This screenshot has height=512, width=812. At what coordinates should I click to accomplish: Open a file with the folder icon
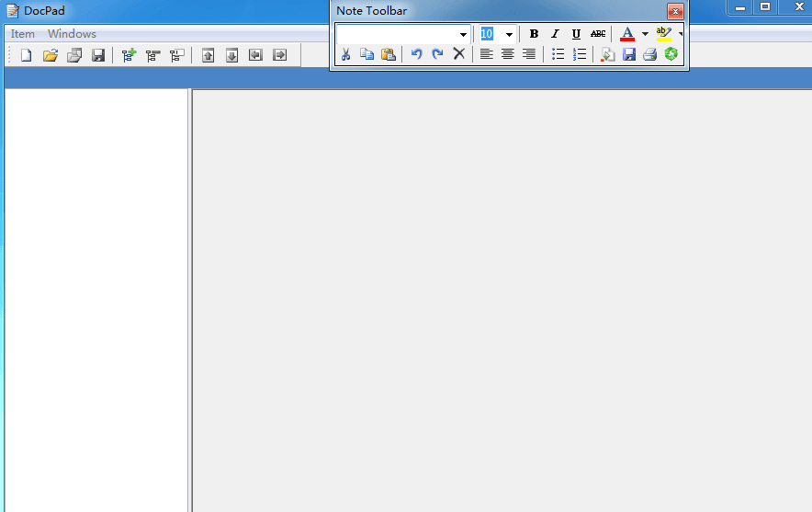click(51, 55)
